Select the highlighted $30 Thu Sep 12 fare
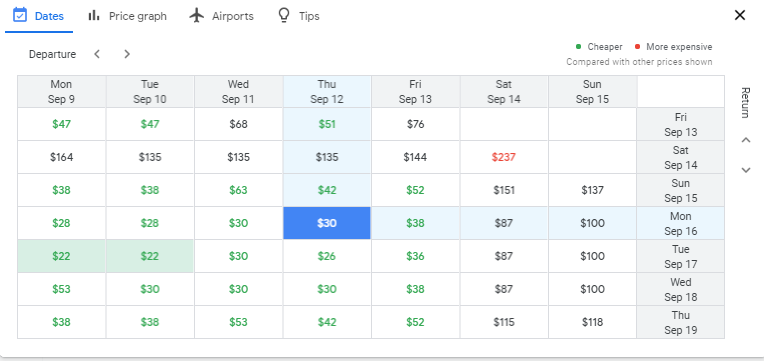 (327, 223)
